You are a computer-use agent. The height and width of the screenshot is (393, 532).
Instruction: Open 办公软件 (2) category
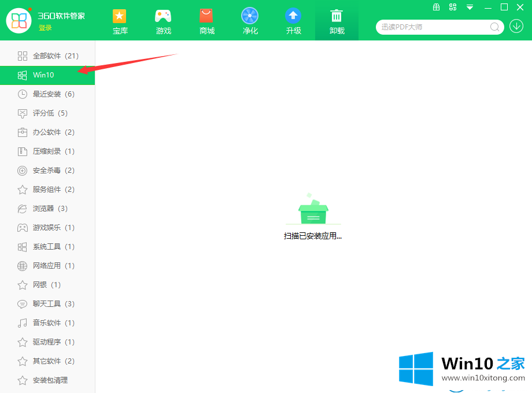point(47,132)
